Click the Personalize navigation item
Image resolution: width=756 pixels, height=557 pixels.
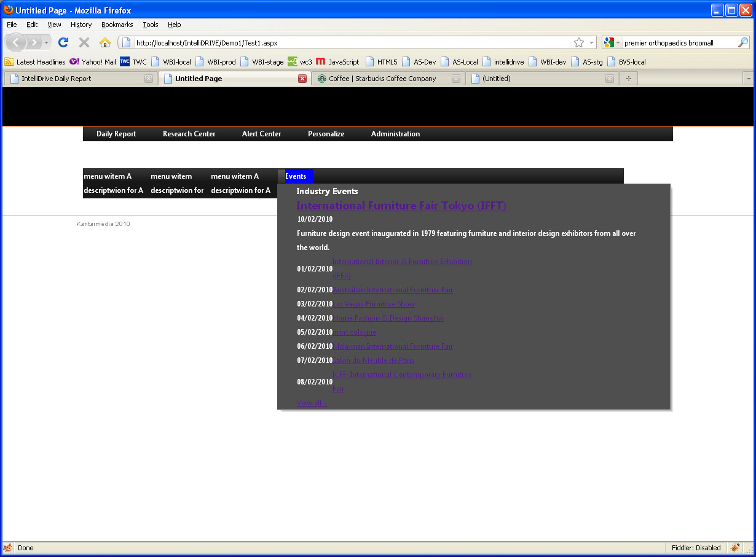(326, 134)
